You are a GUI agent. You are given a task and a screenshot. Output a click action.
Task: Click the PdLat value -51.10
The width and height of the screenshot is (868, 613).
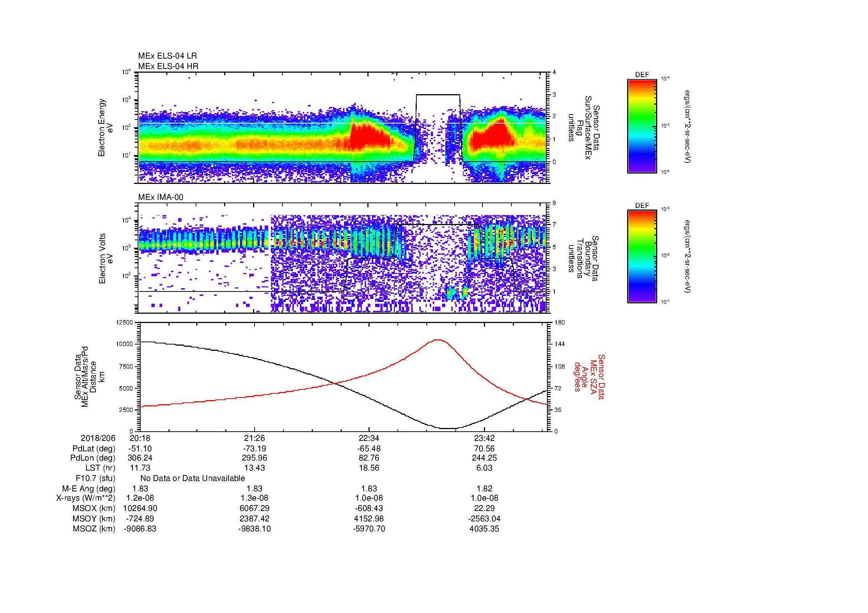140,449
